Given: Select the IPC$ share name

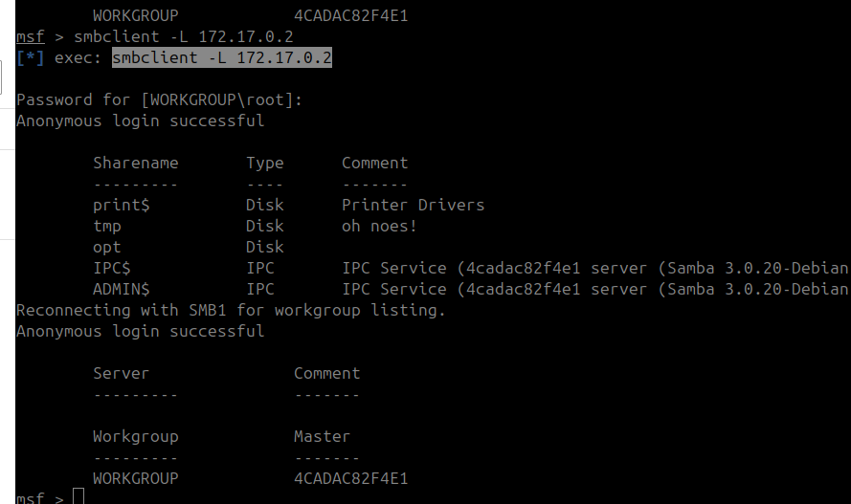Looking at the screenshot, I should point(112,268).
